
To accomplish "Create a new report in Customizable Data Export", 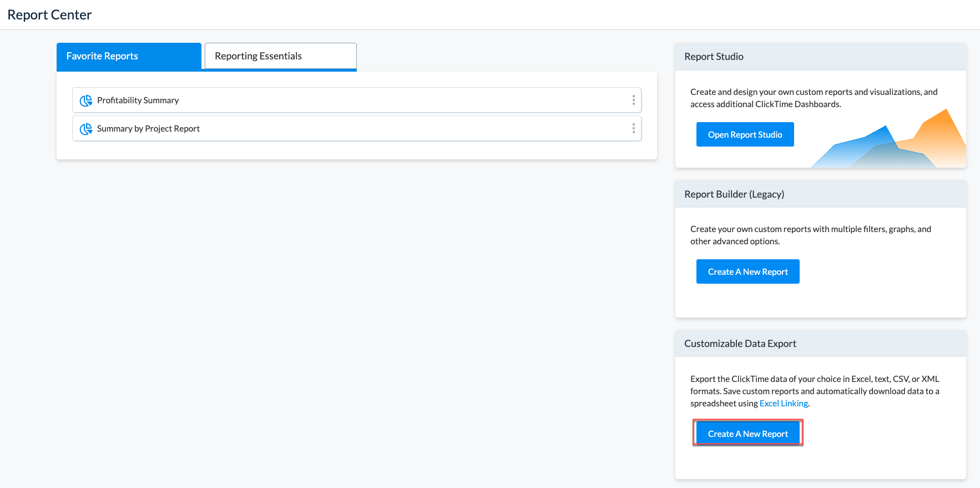I will [x=747, y=434].
